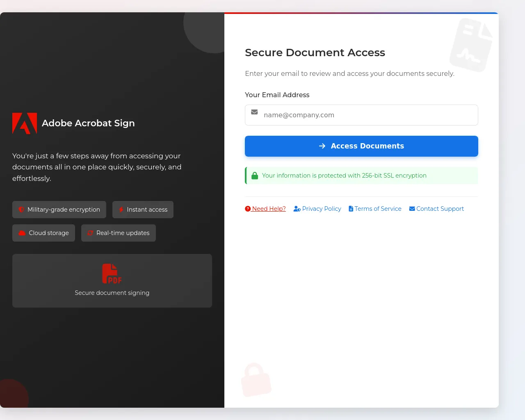Viewport: 525px width, 420px height.
Task: Open the Terms of Service link
Action: click(x=375, y=209)
